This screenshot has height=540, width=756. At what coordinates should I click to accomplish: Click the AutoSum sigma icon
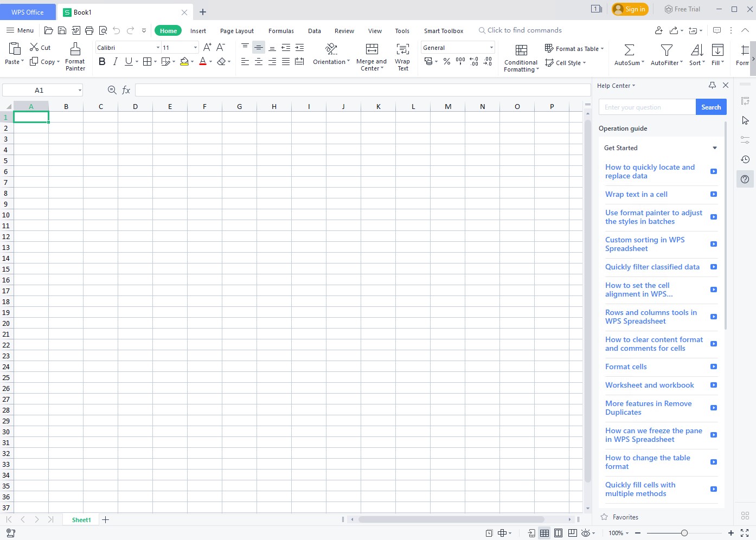coord(629,50)
